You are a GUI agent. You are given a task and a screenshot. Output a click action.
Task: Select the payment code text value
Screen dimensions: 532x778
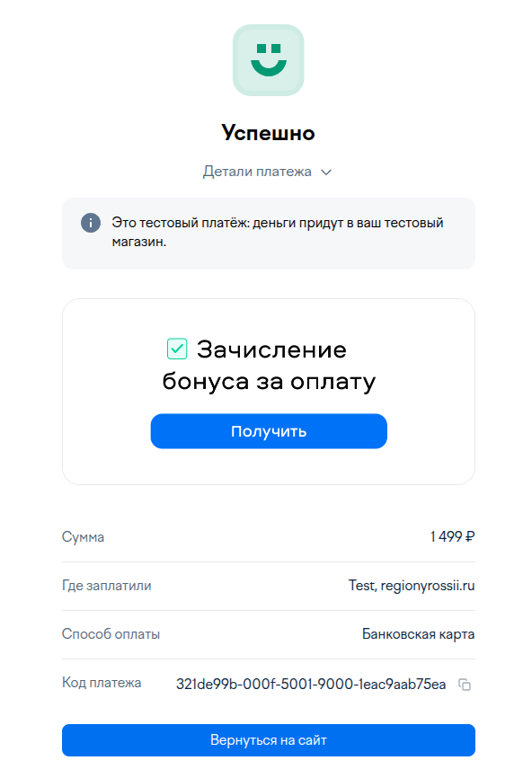pyautogui.click(x=311, y=685)
